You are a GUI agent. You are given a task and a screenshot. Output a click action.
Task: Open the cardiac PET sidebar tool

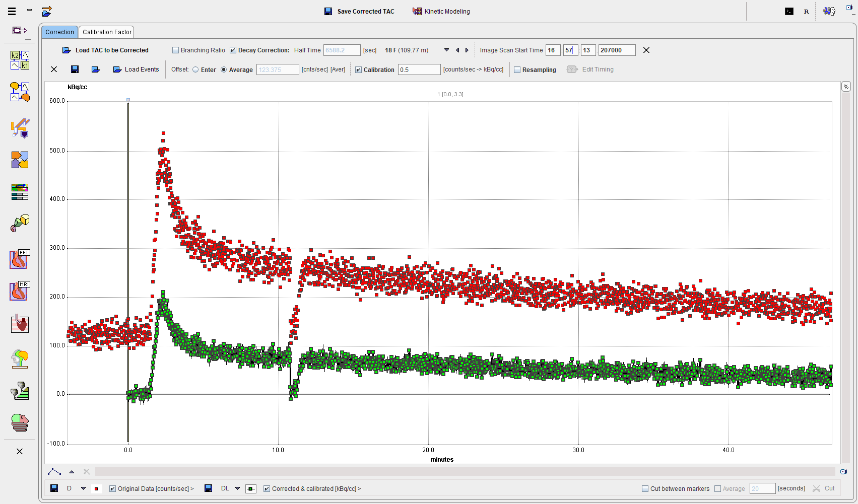[20, 259]
